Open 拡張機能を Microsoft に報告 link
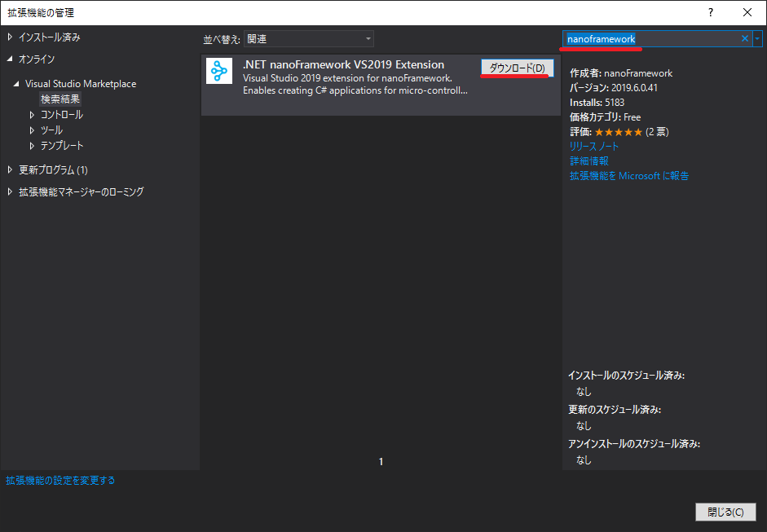 (x=629, y=175)
